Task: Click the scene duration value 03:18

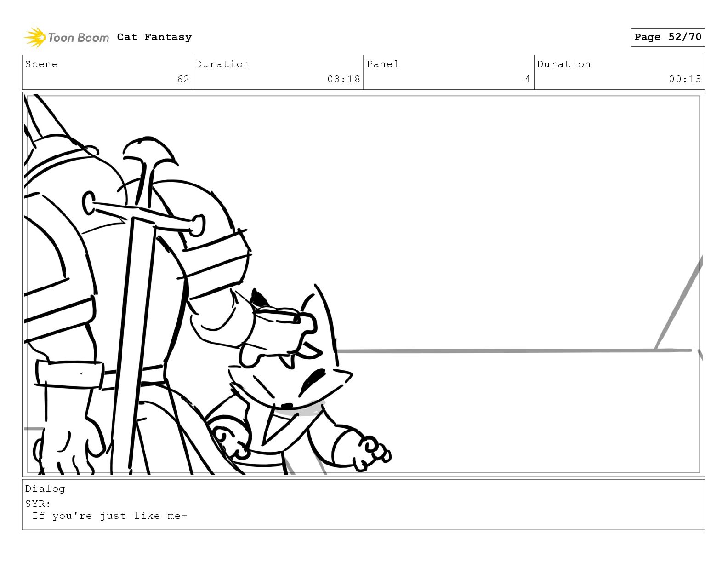Action: point(343,79)
